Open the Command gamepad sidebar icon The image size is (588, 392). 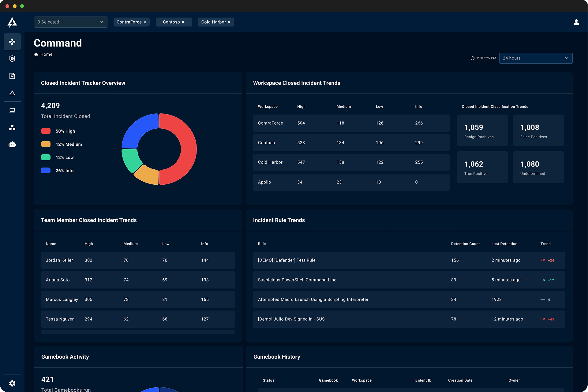12,42
